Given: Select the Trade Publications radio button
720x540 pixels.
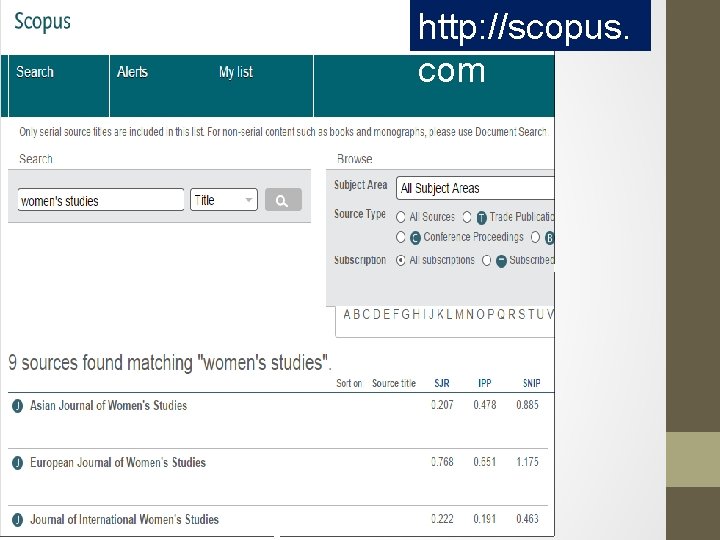Looking at the screenshot, I should point(467,217).
